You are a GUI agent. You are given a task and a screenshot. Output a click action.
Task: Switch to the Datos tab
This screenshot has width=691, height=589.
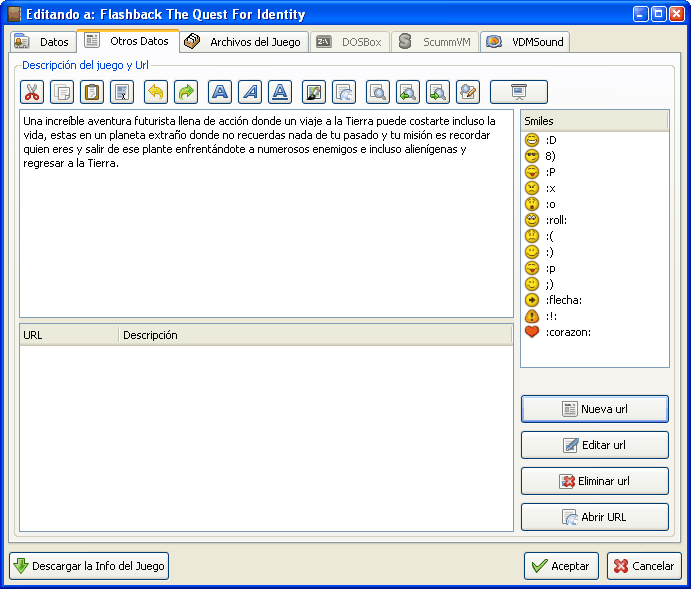[43, 42]
